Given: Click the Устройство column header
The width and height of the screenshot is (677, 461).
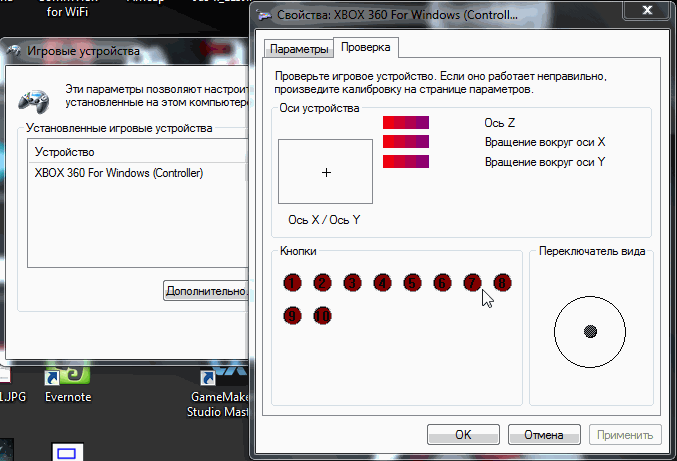Looking at the screenshot, I should point(138,152).
